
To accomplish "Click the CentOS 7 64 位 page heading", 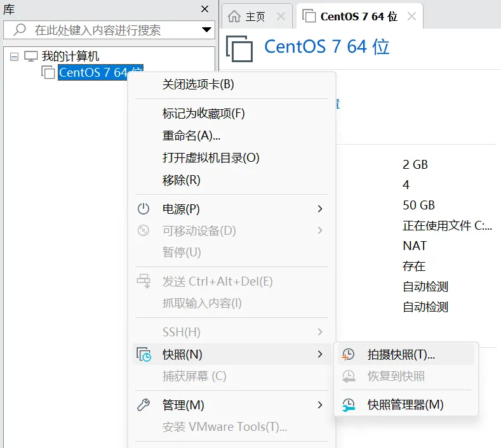I will [x=326, y=46].
